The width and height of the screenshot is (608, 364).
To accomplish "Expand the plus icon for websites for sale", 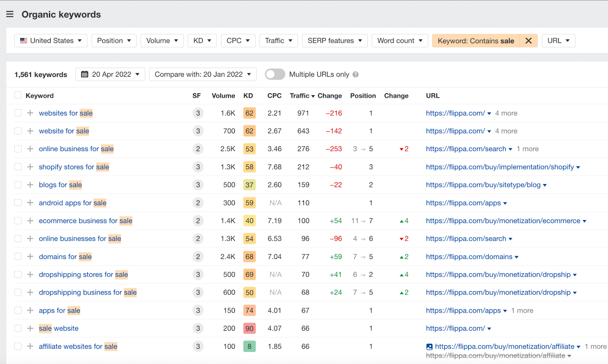I will pyautogui.click(x=30, y=113).
